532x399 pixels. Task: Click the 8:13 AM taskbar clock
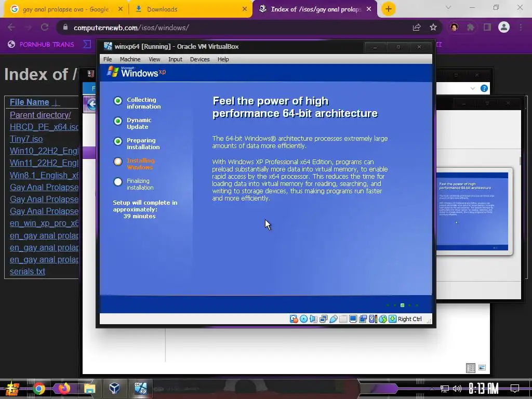[484, 389]
